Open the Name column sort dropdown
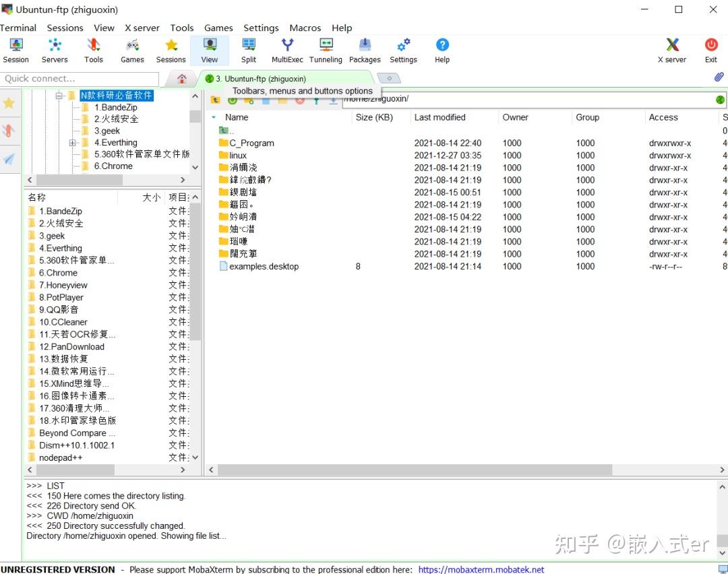 click(x=214, y=117)
